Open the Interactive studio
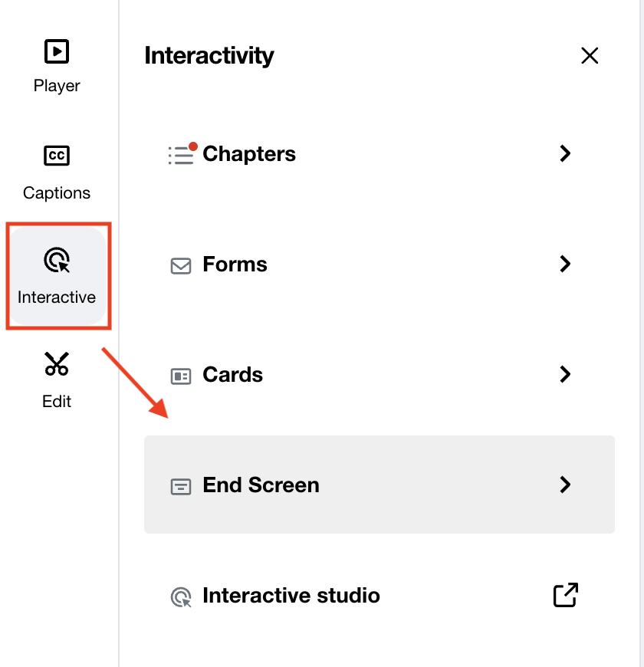 [x=291, y=595]
